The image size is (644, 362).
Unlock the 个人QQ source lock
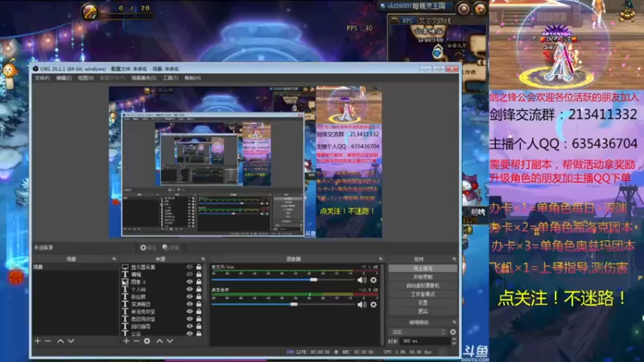click(199, 289)
